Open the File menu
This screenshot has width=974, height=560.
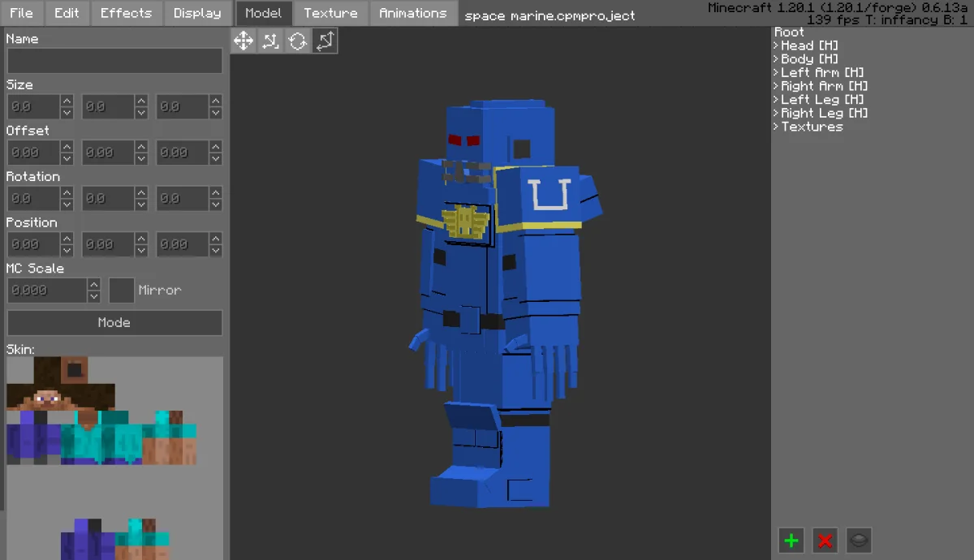click(x=22, y=13)
